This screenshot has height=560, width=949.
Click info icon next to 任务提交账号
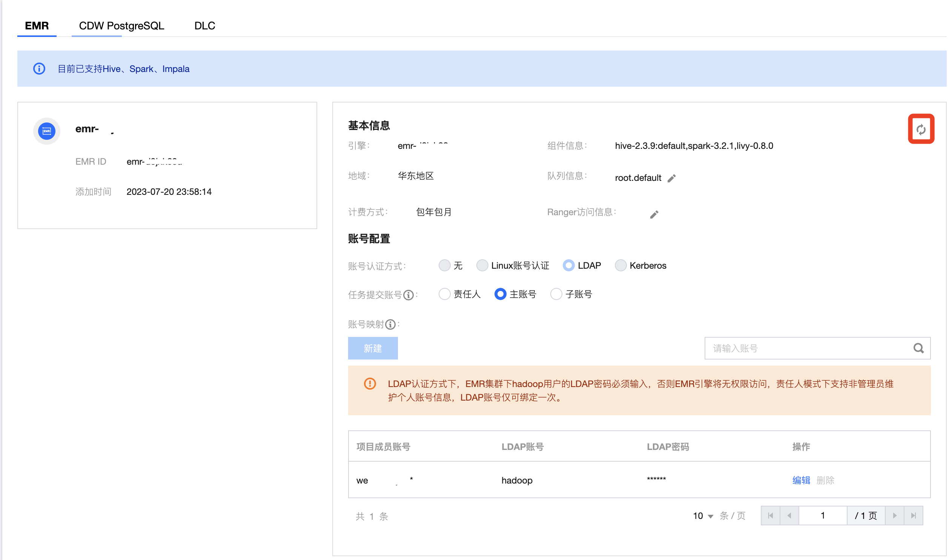[x=408, y=295]
